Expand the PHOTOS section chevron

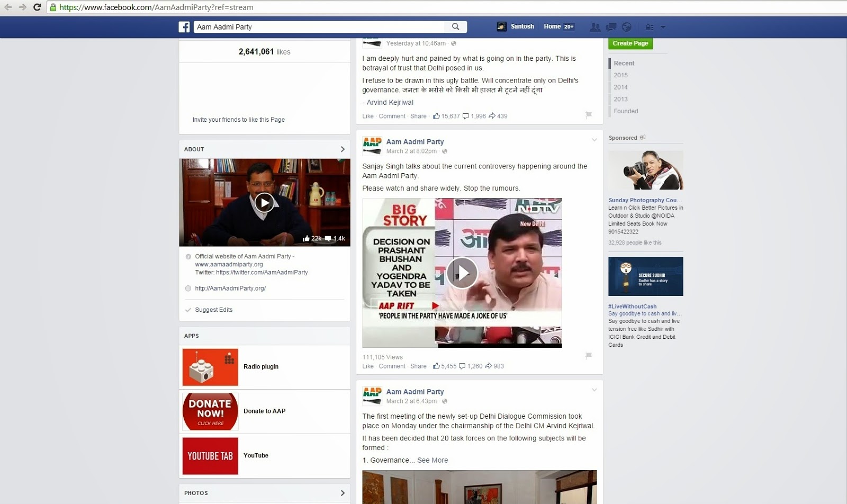343,493
